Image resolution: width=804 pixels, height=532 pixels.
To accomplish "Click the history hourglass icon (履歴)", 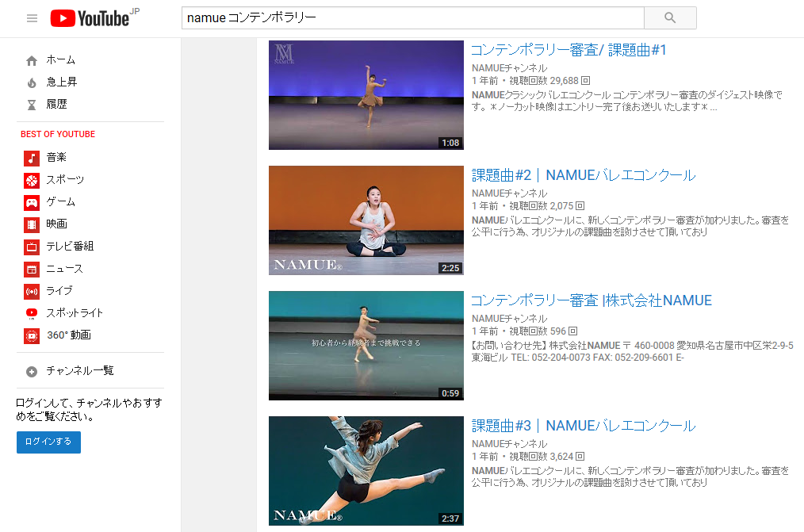I will pos(32,105).
